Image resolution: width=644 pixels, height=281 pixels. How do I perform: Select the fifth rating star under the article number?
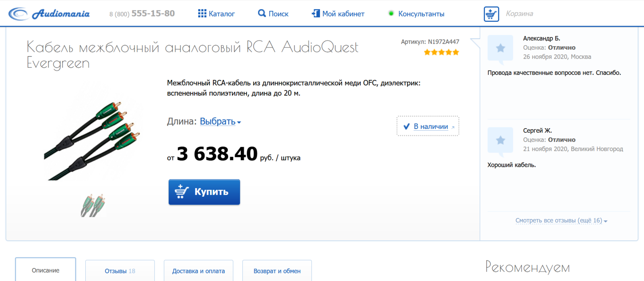[x=455, y=52]
